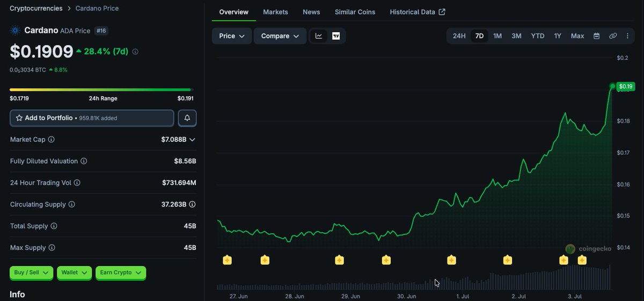This screenshot has width=644, height=301.
Task: Click the 0.0₅3034 BTC price text
Action: [x=28, y=70]
